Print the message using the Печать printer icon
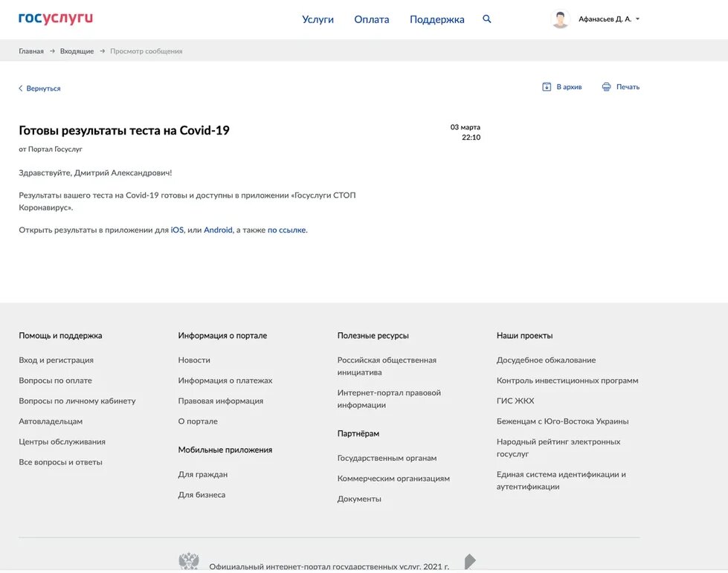 coord(606,85)
